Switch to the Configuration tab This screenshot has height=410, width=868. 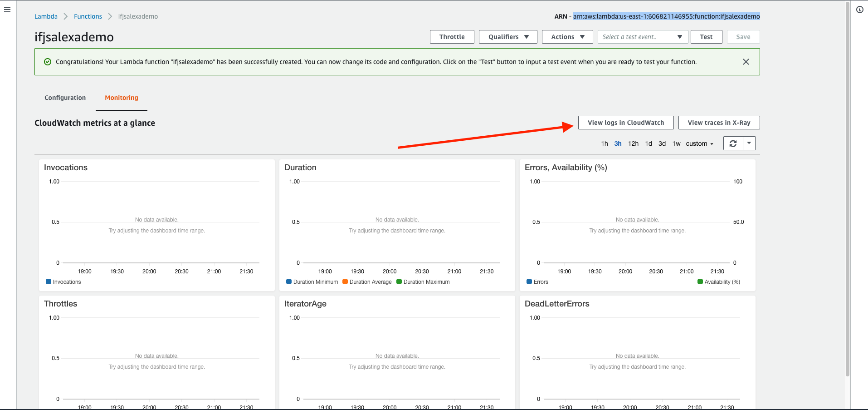point(65,98)
